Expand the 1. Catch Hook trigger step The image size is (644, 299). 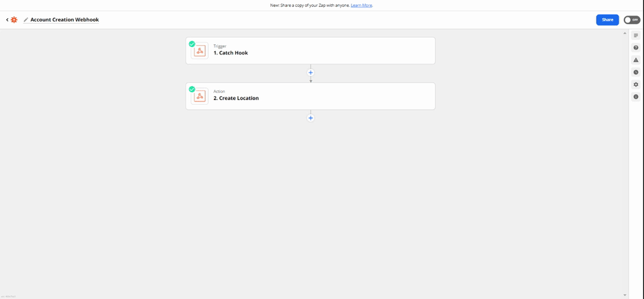point(311,50)
